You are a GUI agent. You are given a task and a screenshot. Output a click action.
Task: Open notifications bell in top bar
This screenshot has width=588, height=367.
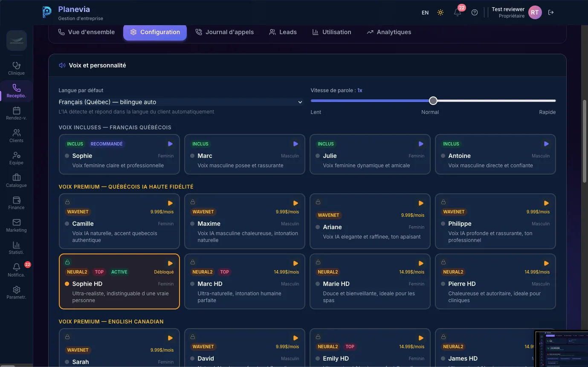click(458, 12)
